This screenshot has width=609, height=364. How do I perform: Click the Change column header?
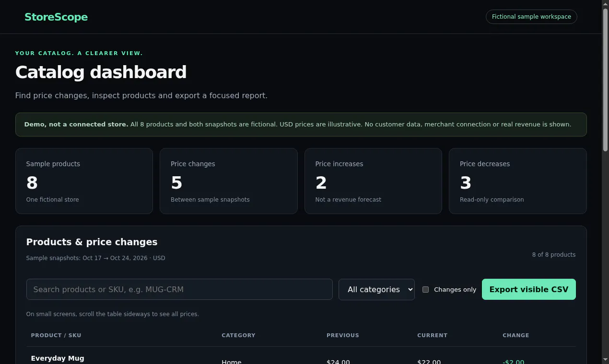(x=515, y=335)
